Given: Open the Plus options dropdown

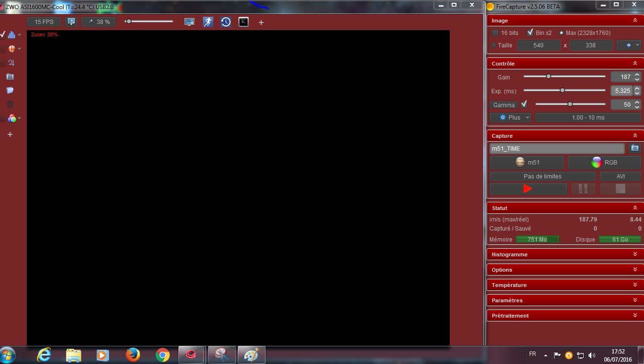Looking at the screenshot, I should pos(510,117).
